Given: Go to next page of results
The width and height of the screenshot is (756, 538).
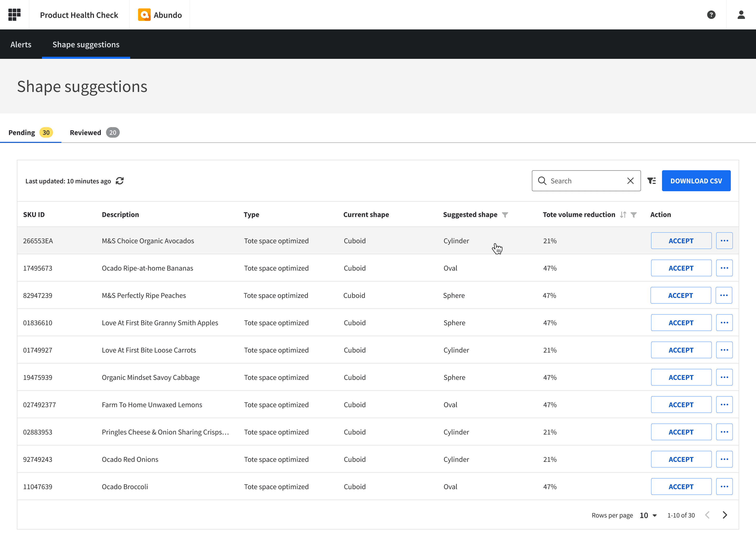Looking at the screenshot, I should 725,515.
